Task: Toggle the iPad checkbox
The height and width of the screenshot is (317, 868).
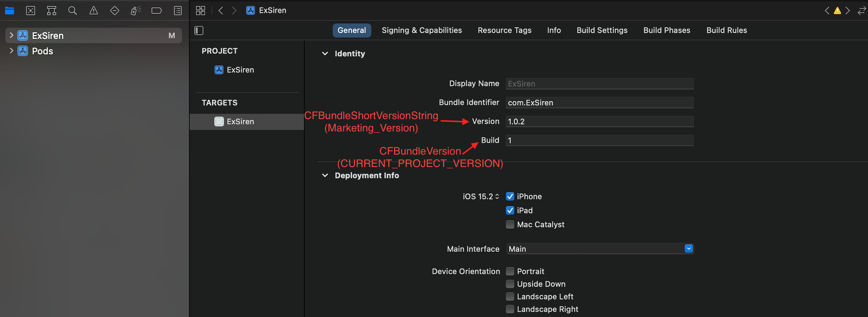Action: (x=510, y=210)
